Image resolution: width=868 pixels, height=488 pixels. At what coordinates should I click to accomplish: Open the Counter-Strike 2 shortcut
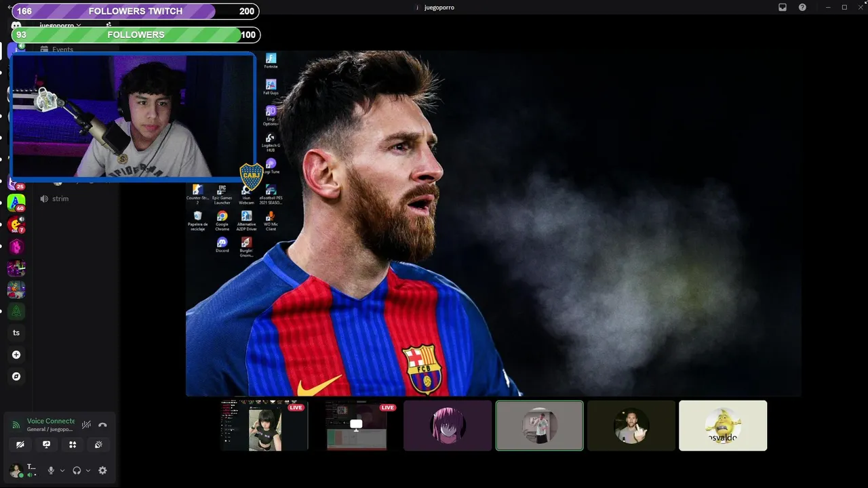point(197,195)
